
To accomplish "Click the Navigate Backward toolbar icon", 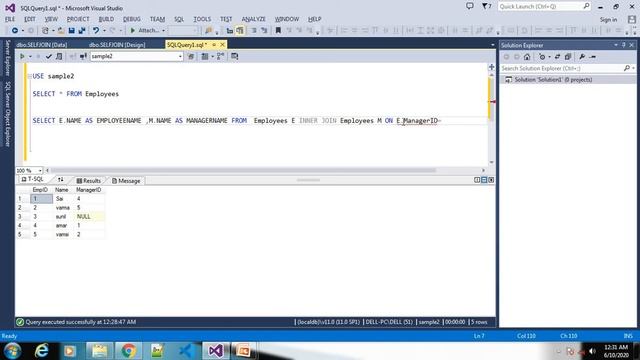I will coord(15,31).
